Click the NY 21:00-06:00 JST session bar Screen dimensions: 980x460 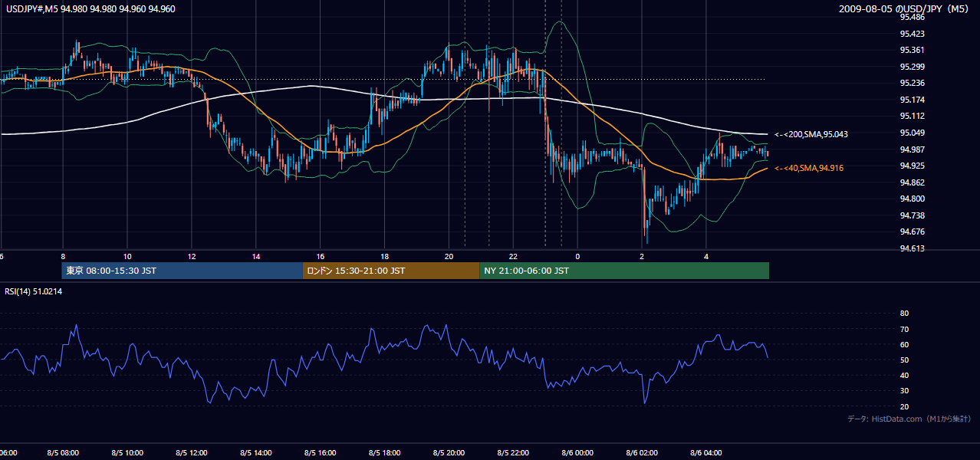[624, 271]
